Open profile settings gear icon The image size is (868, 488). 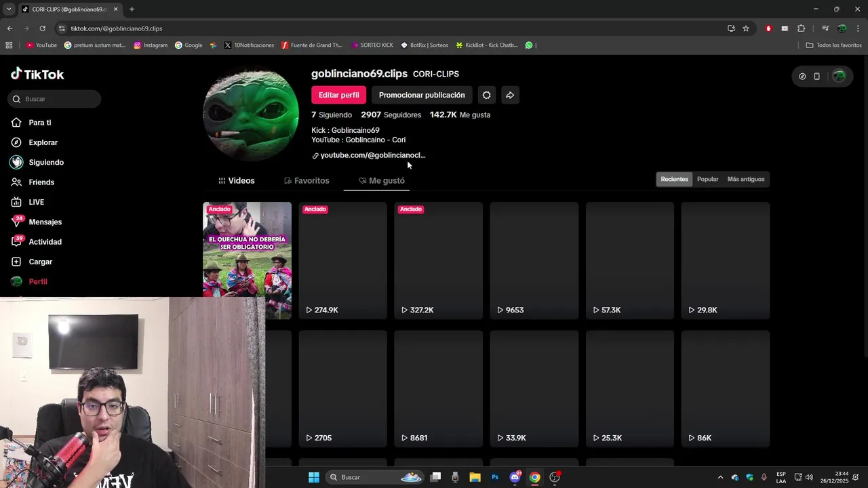(486, 95)
